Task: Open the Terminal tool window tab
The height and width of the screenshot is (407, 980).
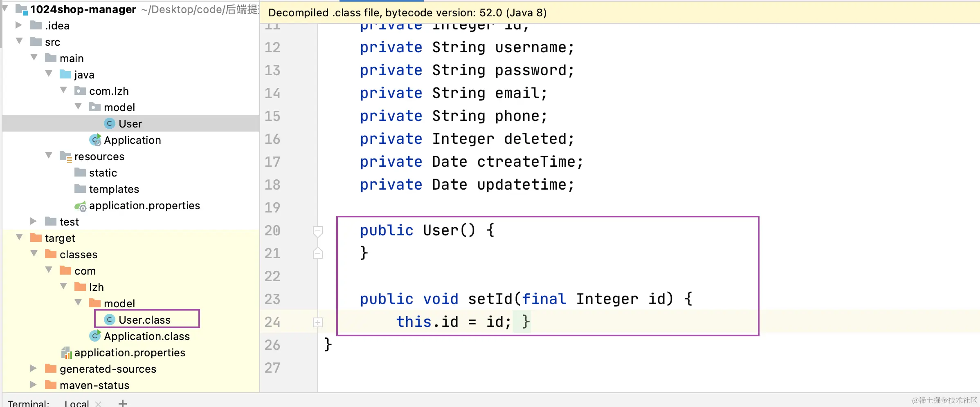Action: click(x=28, y=403)
